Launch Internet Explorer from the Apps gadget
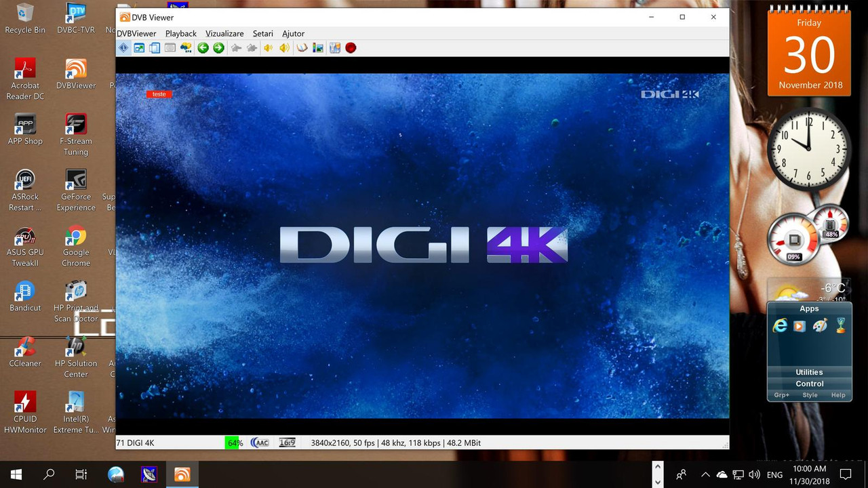Screen dimensions: 868x488 (780, 325)
